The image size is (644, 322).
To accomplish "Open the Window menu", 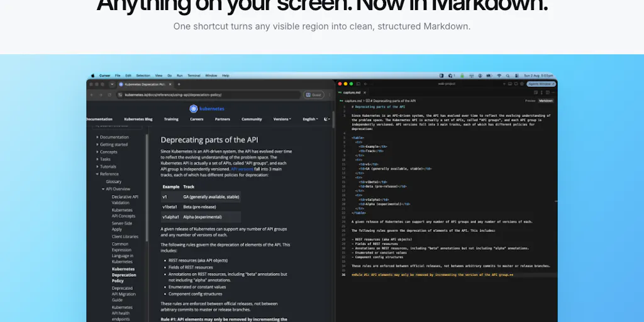I will 211,75.
